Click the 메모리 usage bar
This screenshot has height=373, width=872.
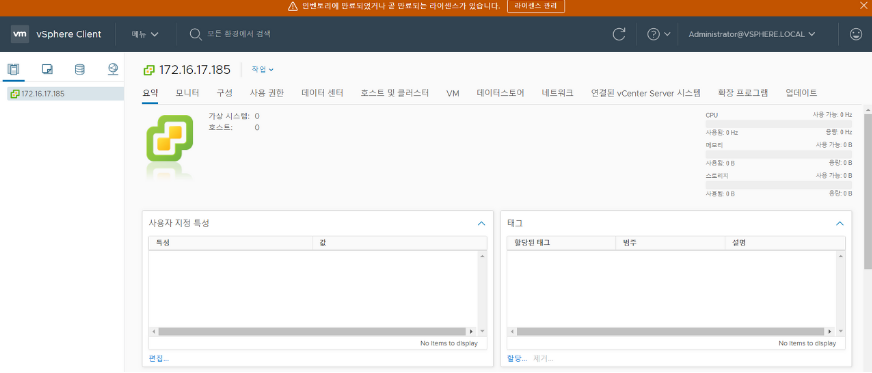[x=779, y=154]
